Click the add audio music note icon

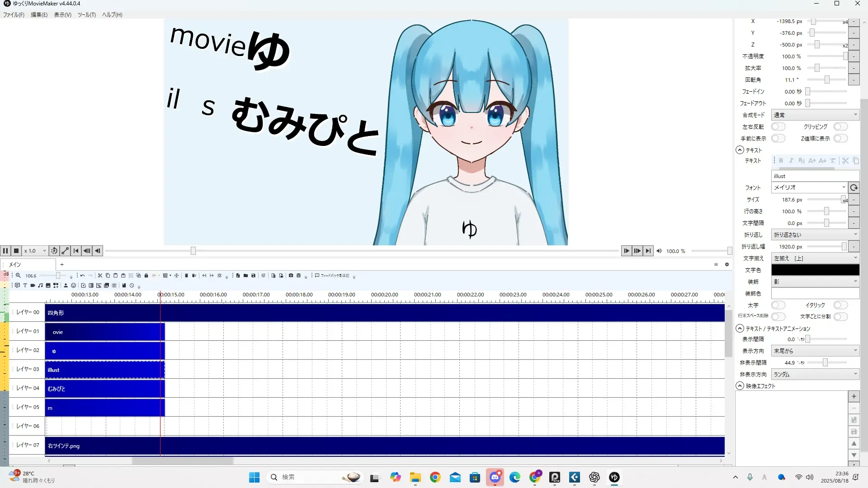point(41,286)
